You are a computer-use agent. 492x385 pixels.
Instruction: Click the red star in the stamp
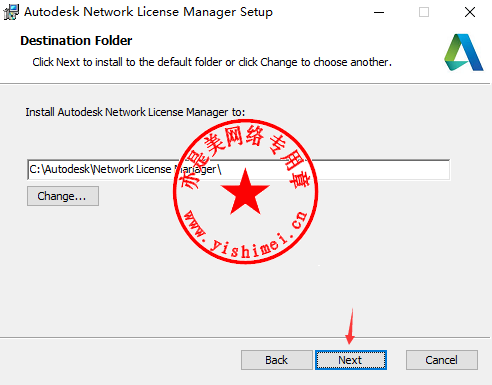pos(245,192)
